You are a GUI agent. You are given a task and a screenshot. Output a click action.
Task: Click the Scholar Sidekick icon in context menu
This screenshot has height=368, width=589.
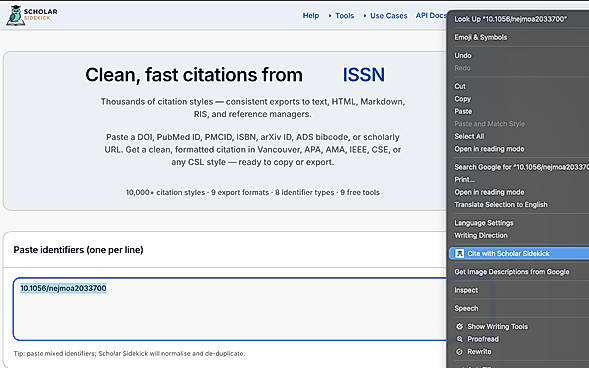459,253
